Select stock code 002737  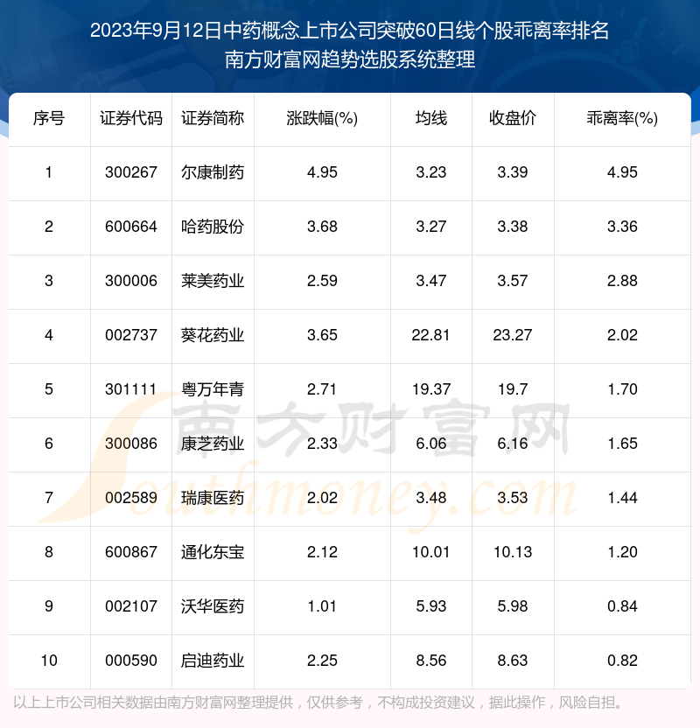[131, 335]
